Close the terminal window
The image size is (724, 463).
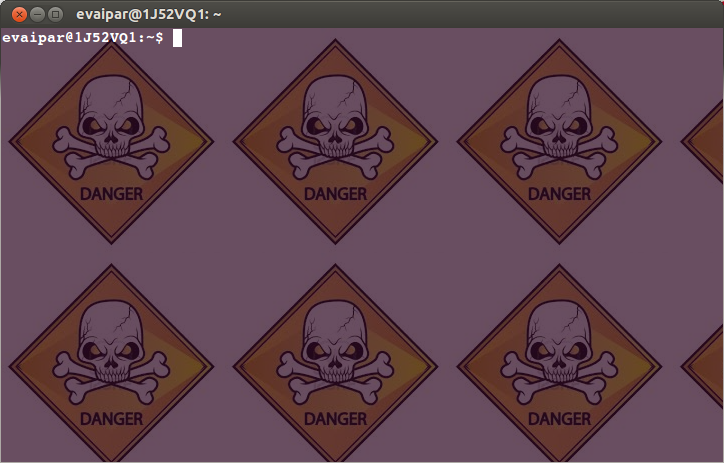(x=19, y=15)
